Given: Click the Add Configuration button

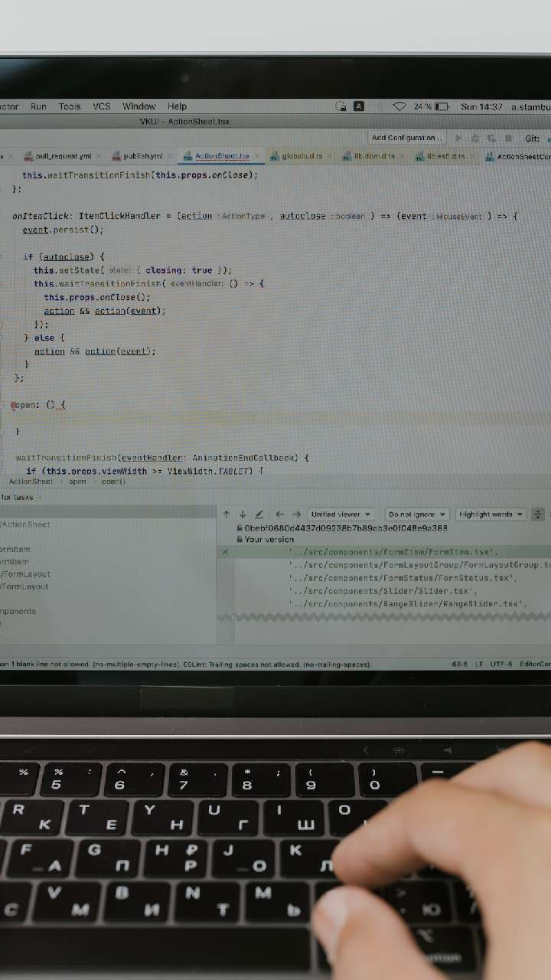Looking at the screenshot, I should click(406, 138).
